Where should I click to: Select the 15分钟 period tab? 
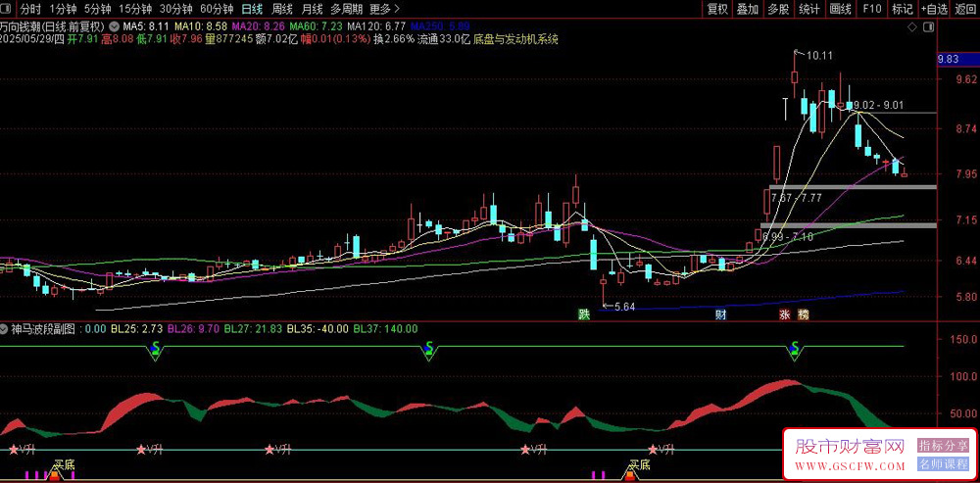135,9
